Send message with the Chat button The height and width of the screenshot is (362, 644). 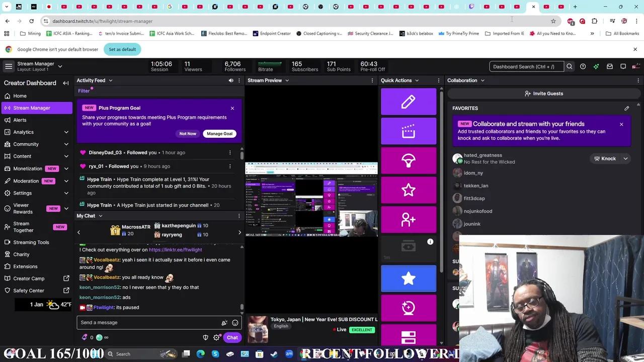pyautogui.click(x=232, y=337)
